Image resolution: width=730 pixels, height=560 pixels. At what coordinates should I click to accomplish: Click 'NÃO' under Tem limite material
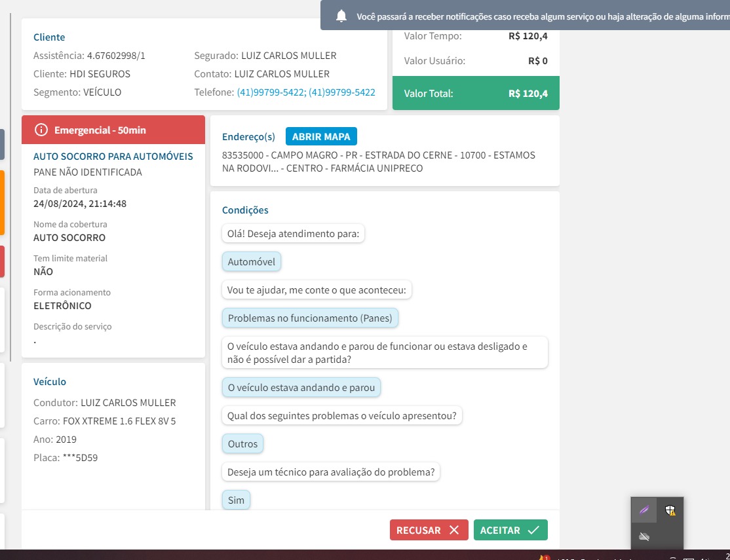click(x=43, y=271)
